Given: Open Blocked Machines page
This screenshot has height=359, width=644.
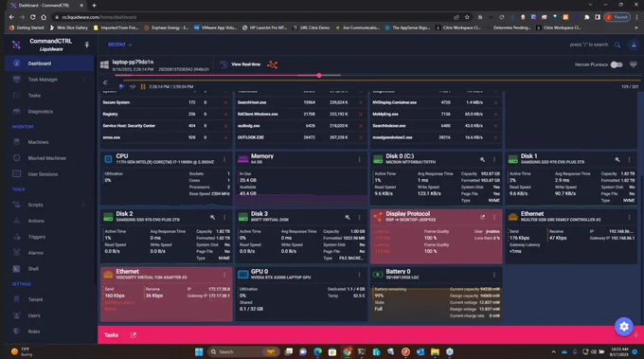Looking at the screenshot, I should [x=46, y=158].
